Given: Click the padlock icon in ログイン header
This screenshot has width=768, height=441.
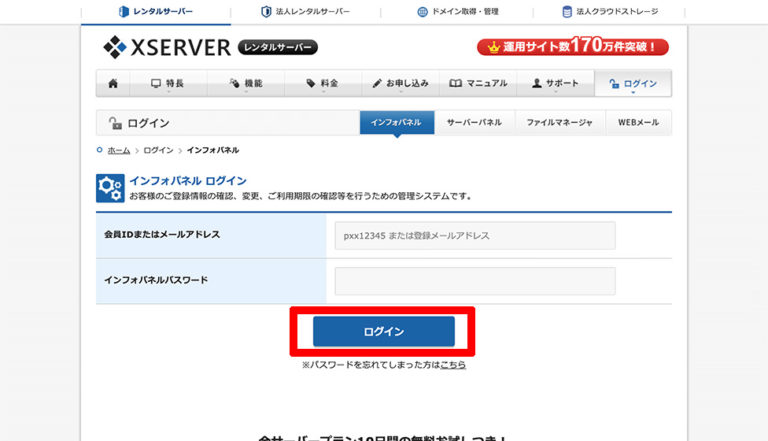Looking at the screenshot, I should pyautogui.click(x=115, y=123).
